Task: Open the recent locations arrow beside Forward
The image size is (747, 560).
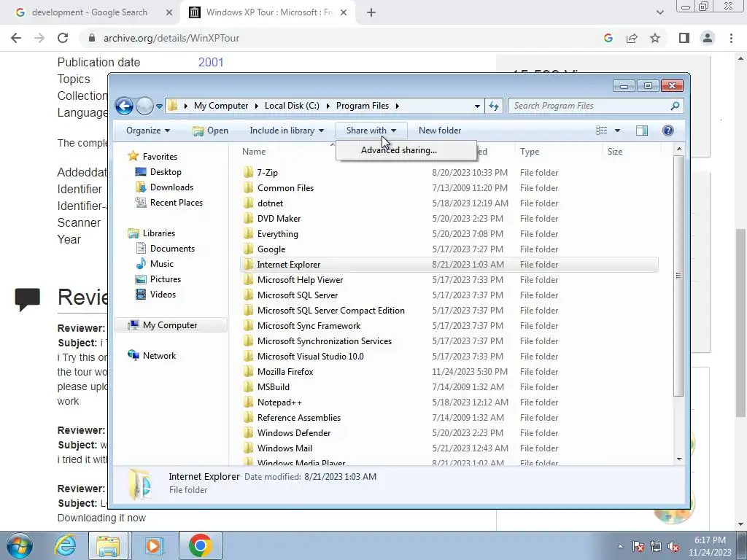Action: coord(159,106)
